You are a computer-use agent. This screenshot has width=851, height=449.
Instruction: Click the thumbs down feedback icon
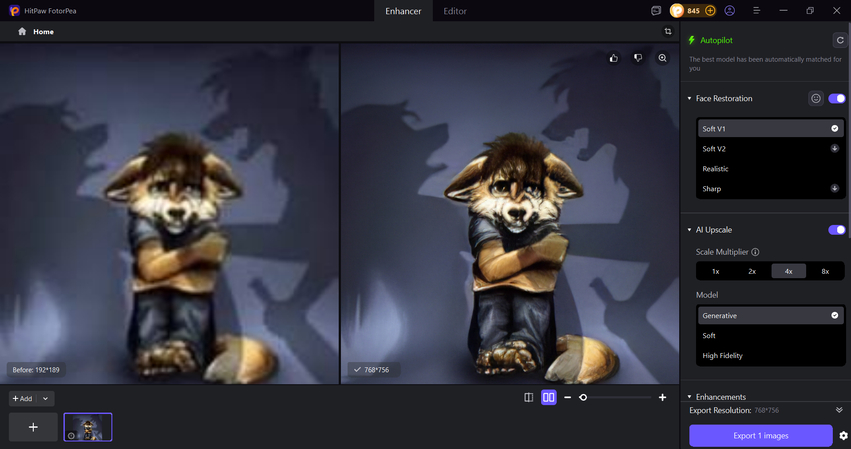pyautogui.click(x=638, y=58)
